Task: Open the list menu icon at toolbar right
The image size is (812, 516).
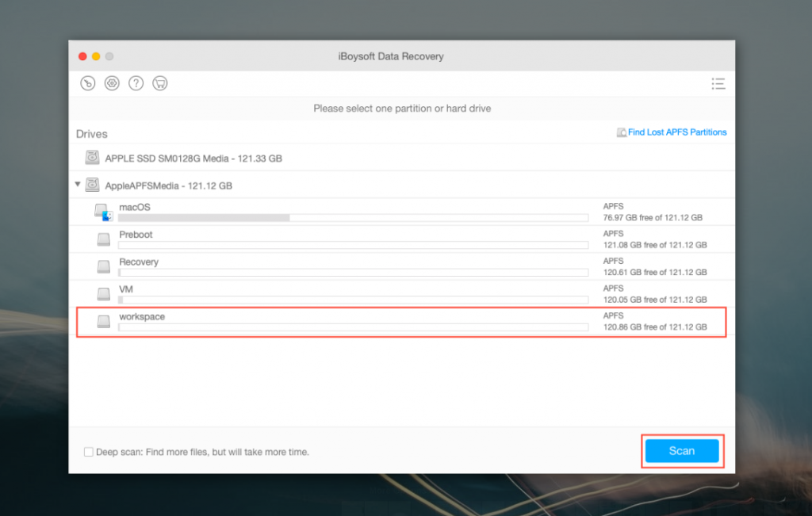Action: [x=718, y=84]
